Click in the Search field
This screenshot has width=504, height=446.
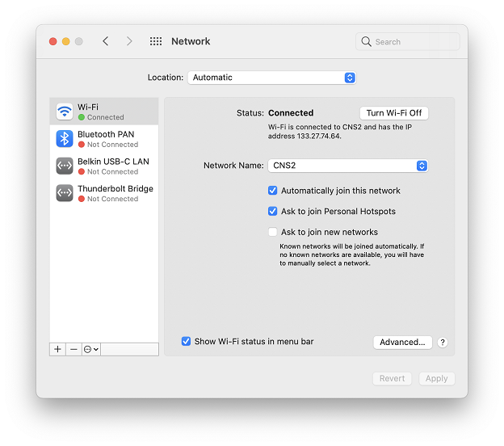pos(408,41)
